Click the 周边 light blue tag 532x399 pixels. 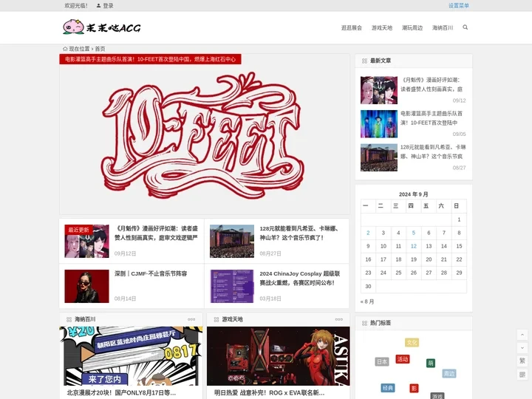(449, 374)
